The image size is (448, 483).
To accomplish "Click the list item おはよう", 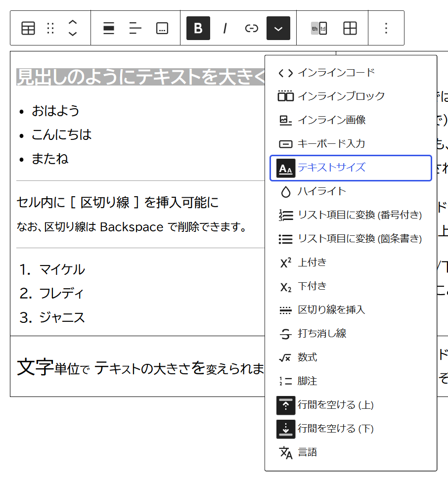I will pyautogui.click(x=55, y=111).
